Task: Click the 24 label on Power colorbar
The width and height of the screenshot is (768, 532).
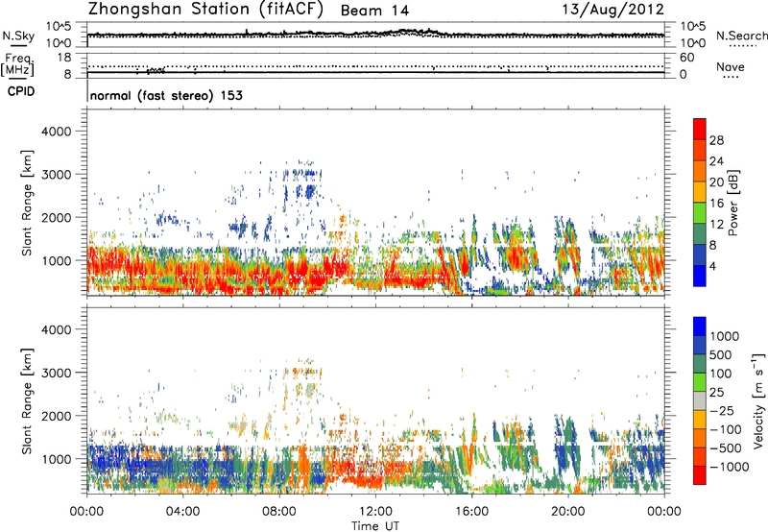Action: pyautogui.click(x=716, y=161)
